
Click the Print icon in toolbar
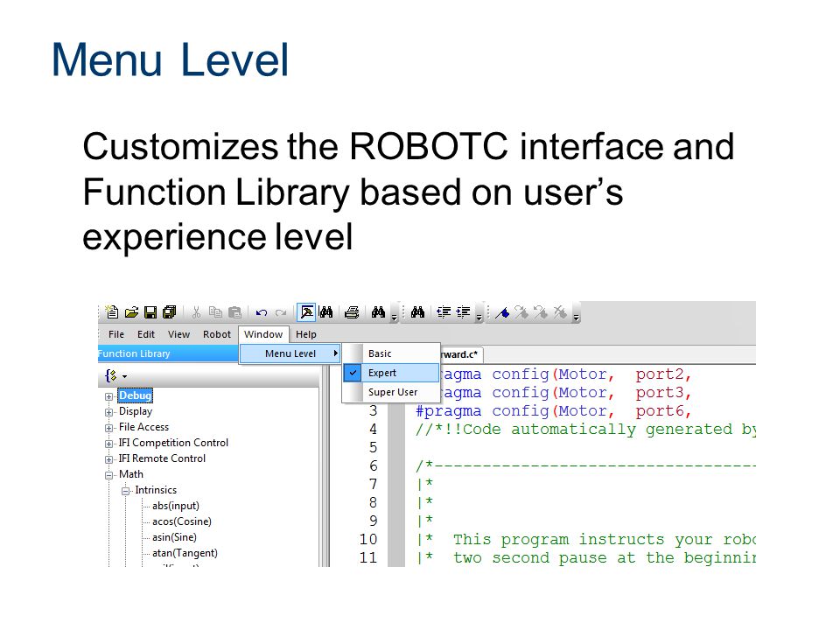352,312
